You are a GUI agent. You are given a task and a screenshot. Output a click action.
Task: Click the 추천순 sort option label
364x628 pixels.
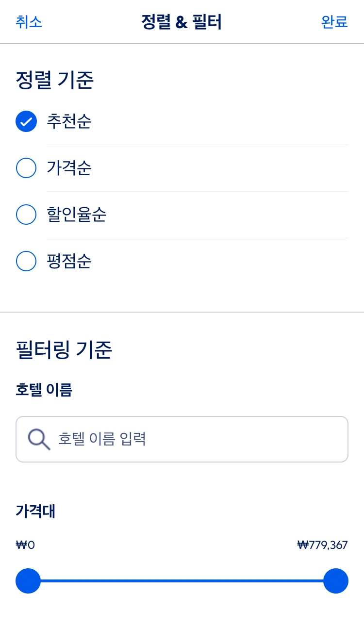click(x=69, y=121)
